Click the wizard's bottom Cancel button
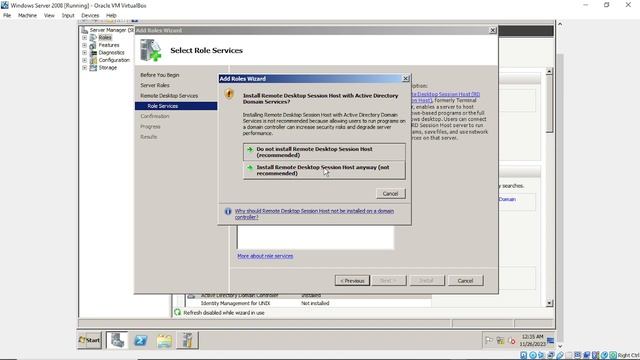This screenshot has width=640, height=360. (465, 281)
